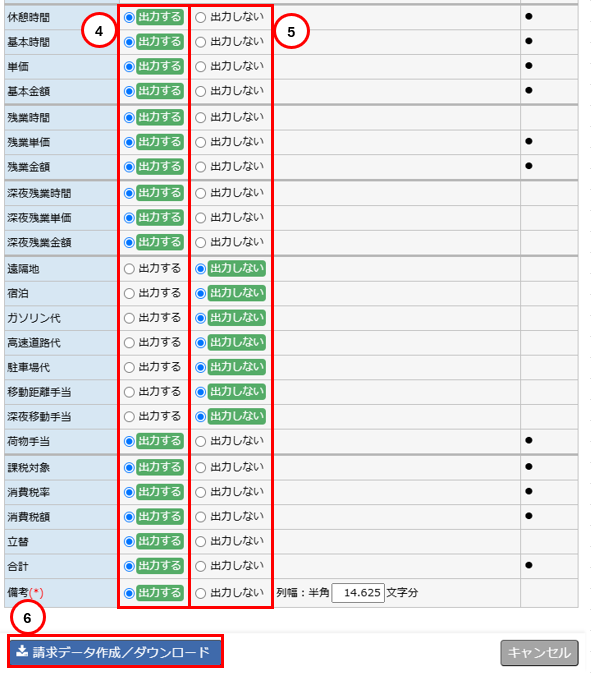This screenshot has height=673, width=591.
Task: Select 出力しない for 深夜残業金額
Action: [x=200, y=243]
